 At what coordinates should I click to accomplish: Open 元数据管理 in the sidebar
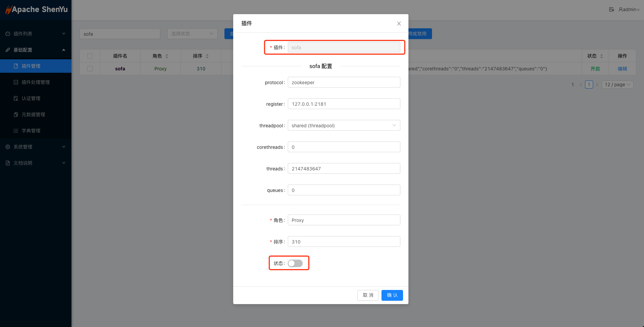(x=33, y=115)
